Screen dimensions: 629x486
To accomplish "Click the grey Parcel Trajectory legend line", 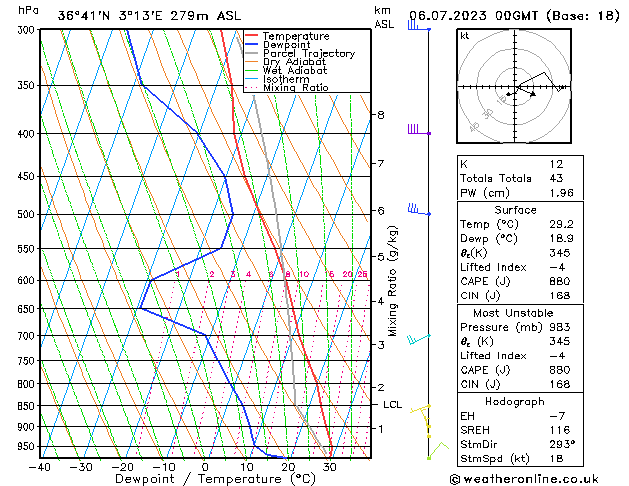I will click(251, 53).
